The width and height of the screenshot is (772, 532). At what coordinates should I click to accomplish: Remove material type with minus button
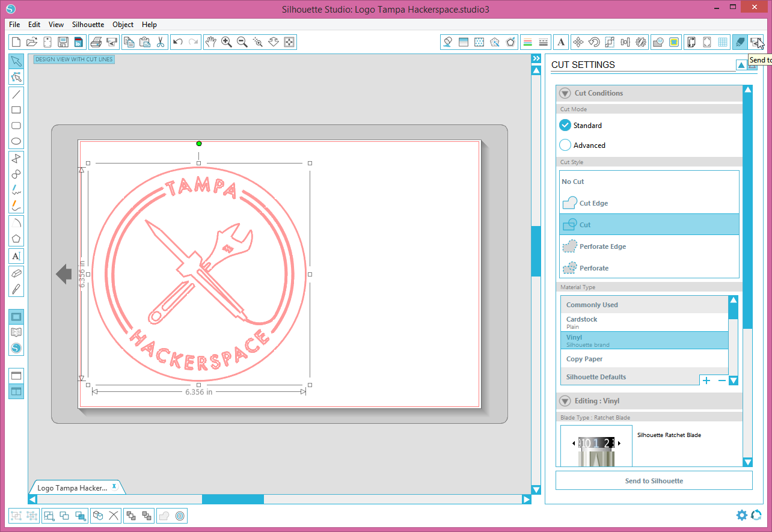pos(722,381)
